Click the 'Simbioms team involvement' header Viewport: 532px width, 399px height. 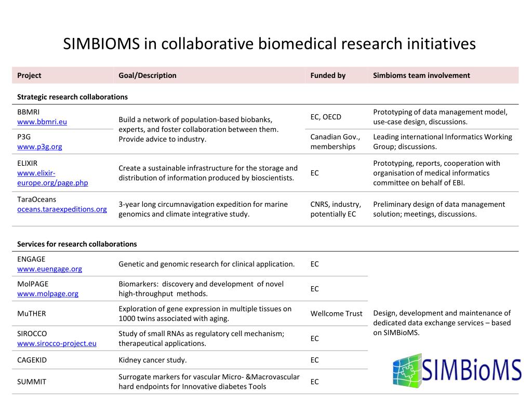(421, 75)
